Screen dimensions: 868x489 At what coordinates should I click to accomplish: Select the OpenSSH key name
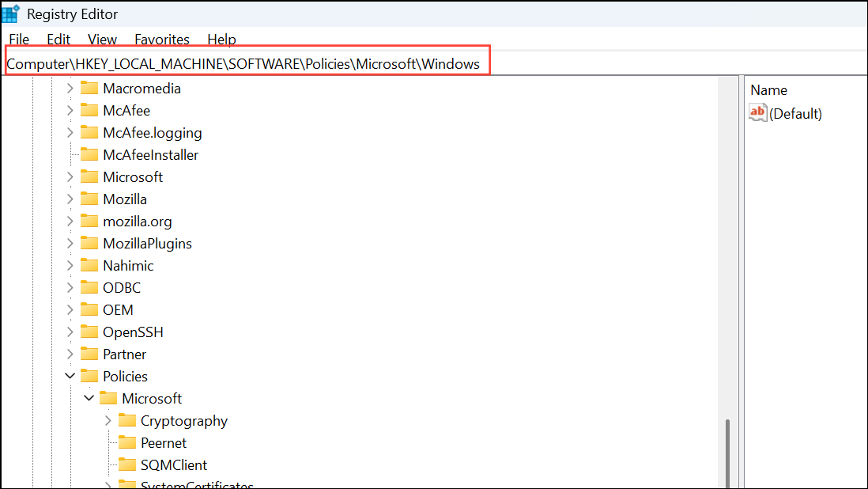[133, 332]
